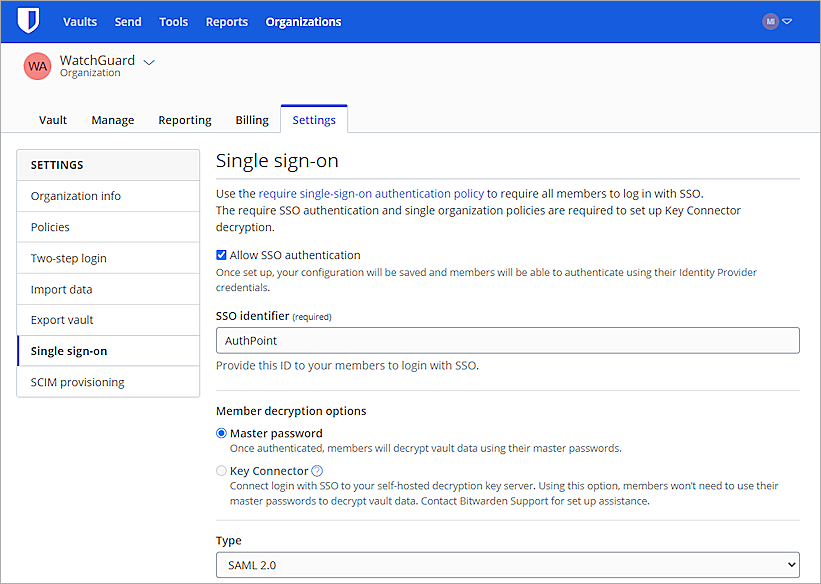The height and width of the screenshot is (584, 821).
Task: Click the WatchGuard WA organization avatar
Action: [x=37, y=66]
